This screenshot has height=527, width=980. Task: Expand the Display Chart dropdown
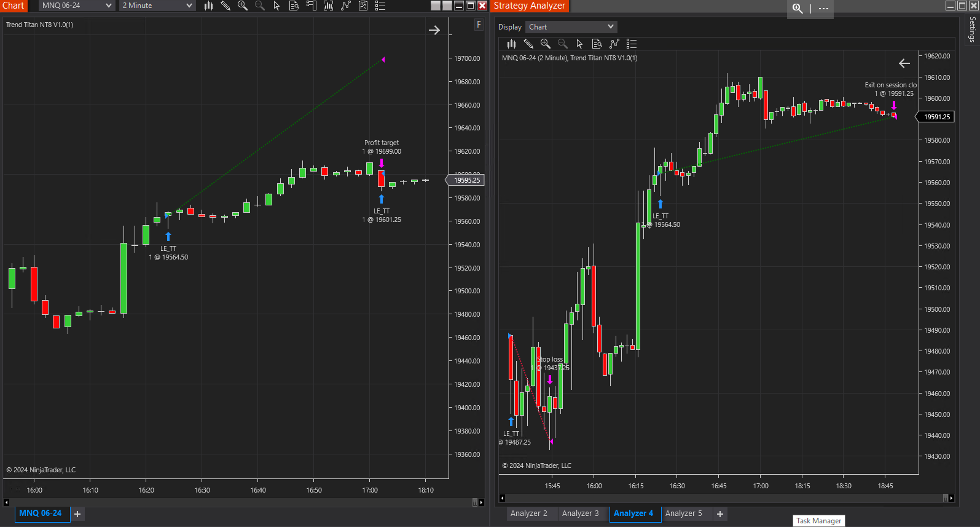[x=571, y=27]
